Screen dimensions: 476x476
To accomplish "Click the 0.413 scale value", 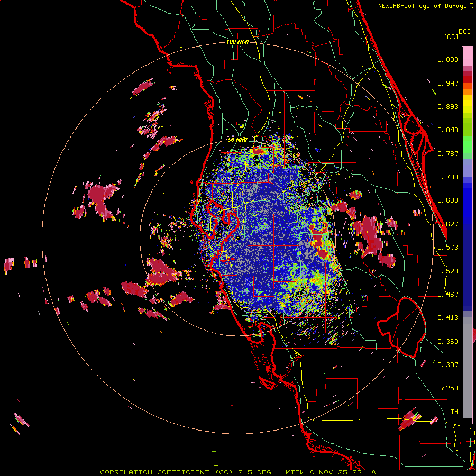I will click(448, 318).
